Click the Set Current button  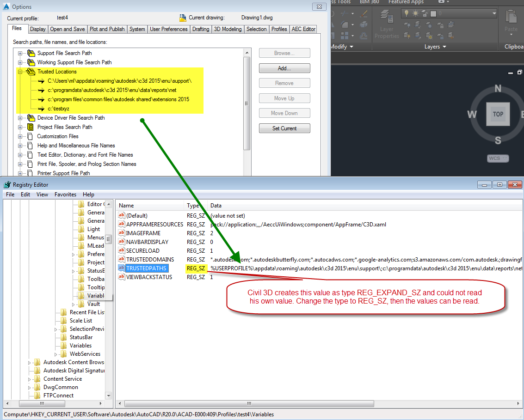click(x=284, y=128)
